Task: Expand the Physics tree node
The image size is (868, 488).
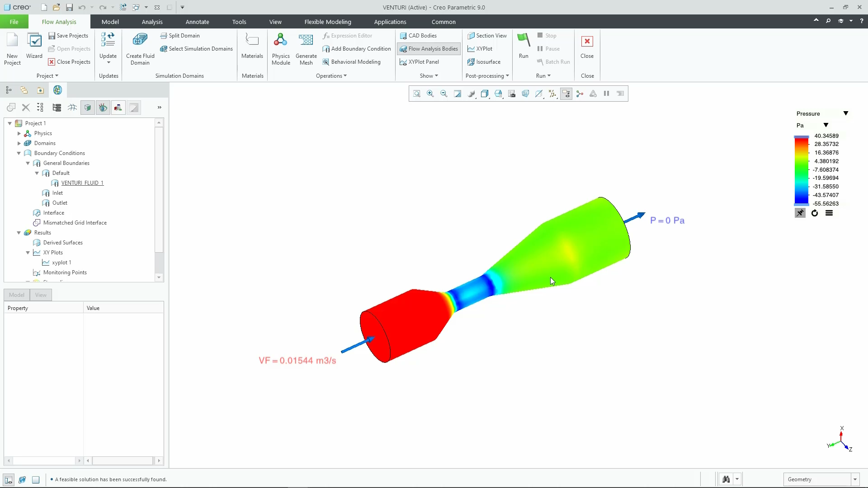Action: (x=19, y=133)
